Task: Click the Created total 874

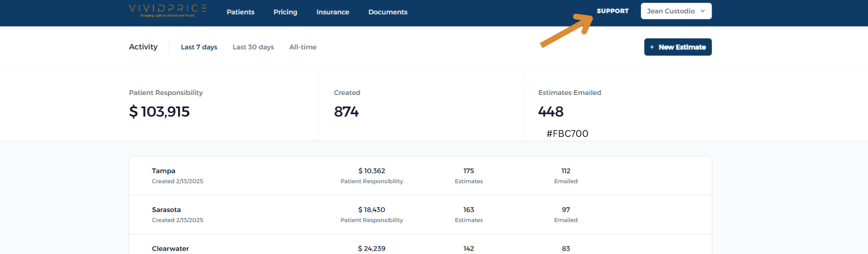Action: pyautogui.click(x=347, y=112)
